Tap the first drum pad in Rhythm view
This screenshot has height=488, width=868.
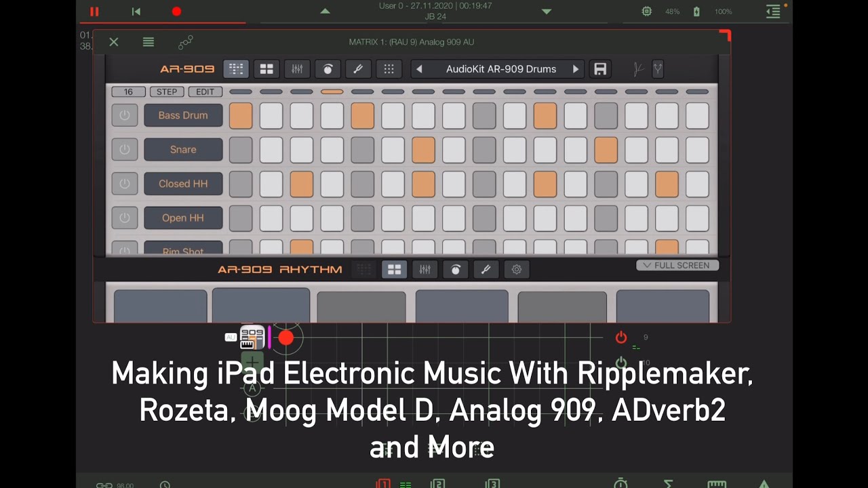(x=160, y=306)
